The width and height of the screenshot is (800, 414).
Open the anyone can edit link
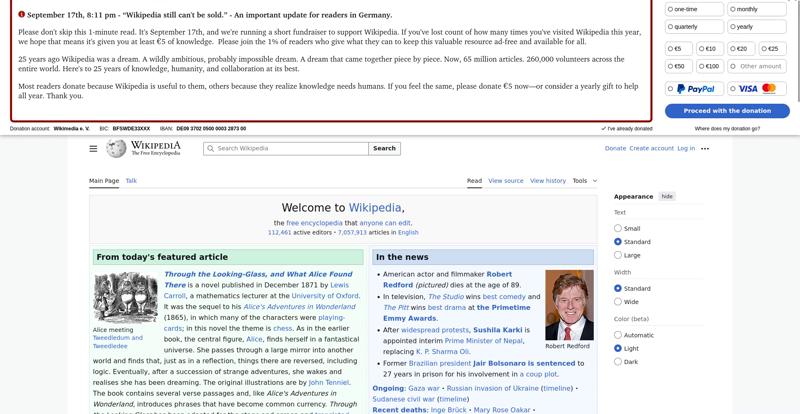[x=385, y=223]
